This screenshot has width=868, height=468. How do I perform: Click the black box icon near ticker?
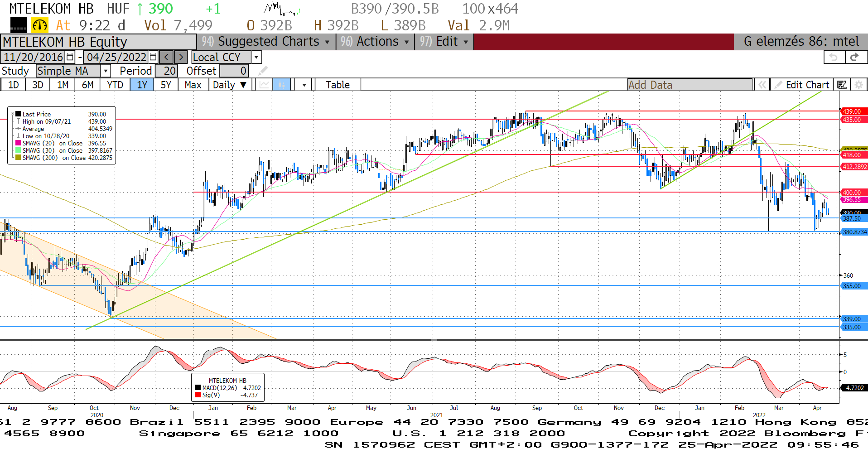[19, 25]
